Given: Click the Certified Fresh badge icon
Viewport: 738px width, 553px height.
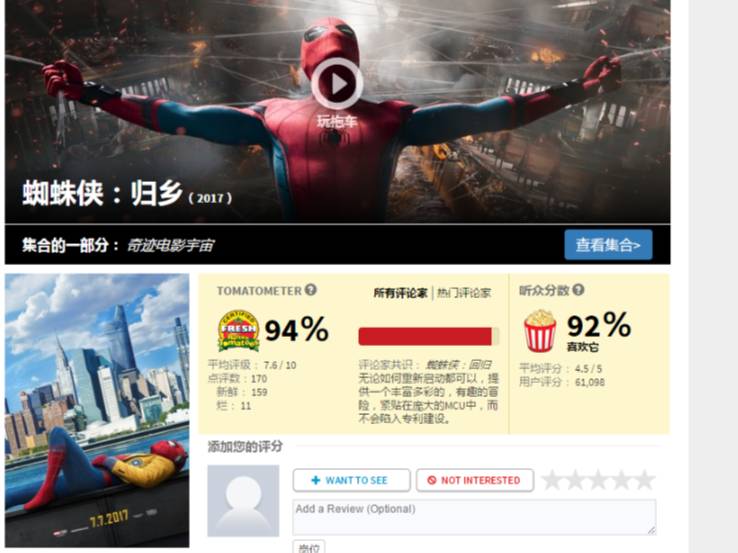Looking at the screenshot, I should 239,330.
